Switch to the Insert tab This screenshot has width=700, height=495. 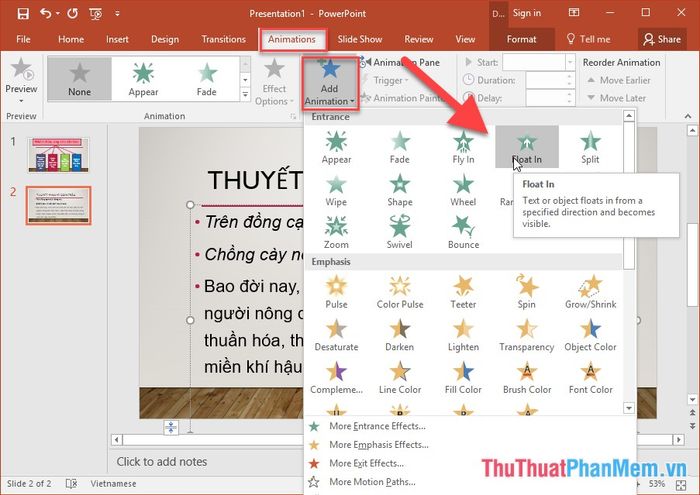click(117, 39)
